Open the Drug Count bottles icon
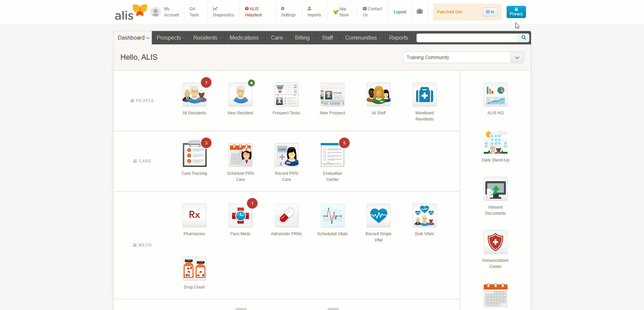 pyautogui.click(x=194, y=269)
